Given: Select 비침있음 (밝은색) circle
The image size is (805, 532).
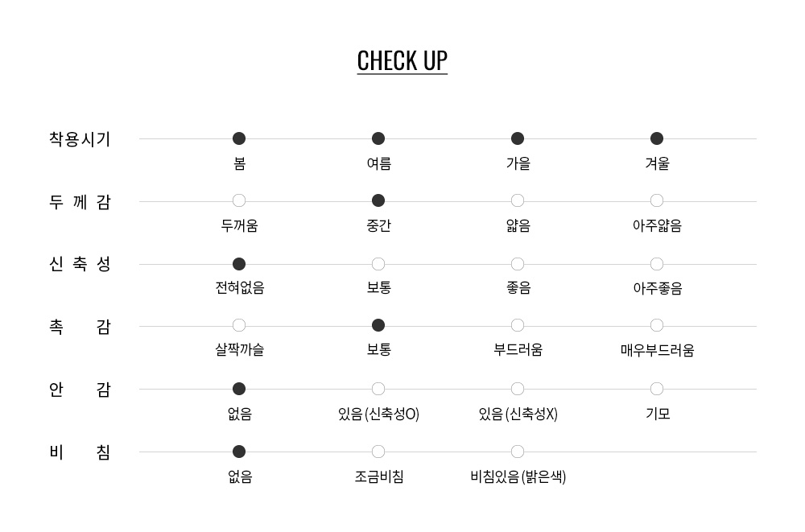Looking at the screenshot, I should tap(518, 452).
